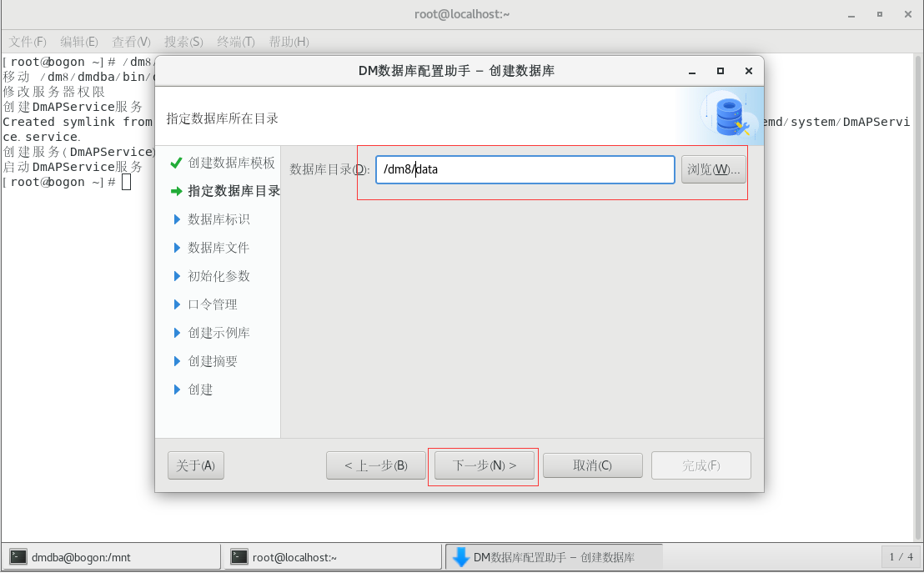Switch to root@localhost:~ taskbar window
Viewport: 924px width, 573px height.
[333, 557]
